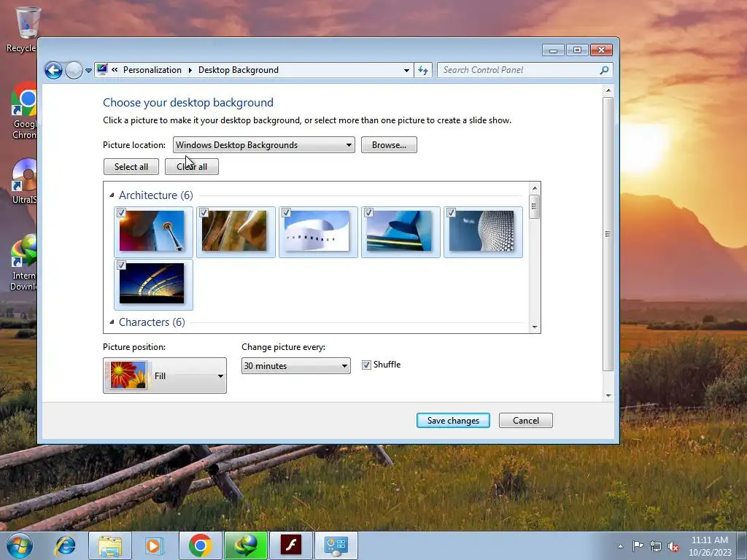The image size is (747, 560).
Task: Click the Save changes button
Action: point(453,421)
